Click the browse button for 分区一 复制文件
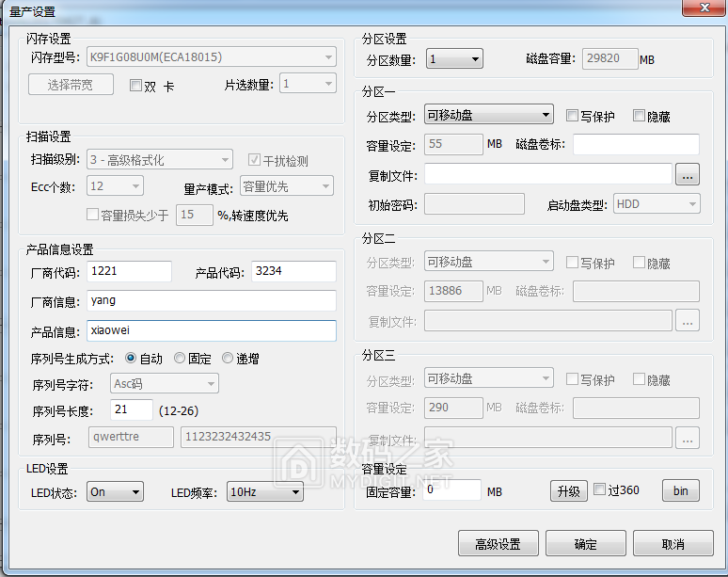 pyautogui.click(x=688, y=174)
